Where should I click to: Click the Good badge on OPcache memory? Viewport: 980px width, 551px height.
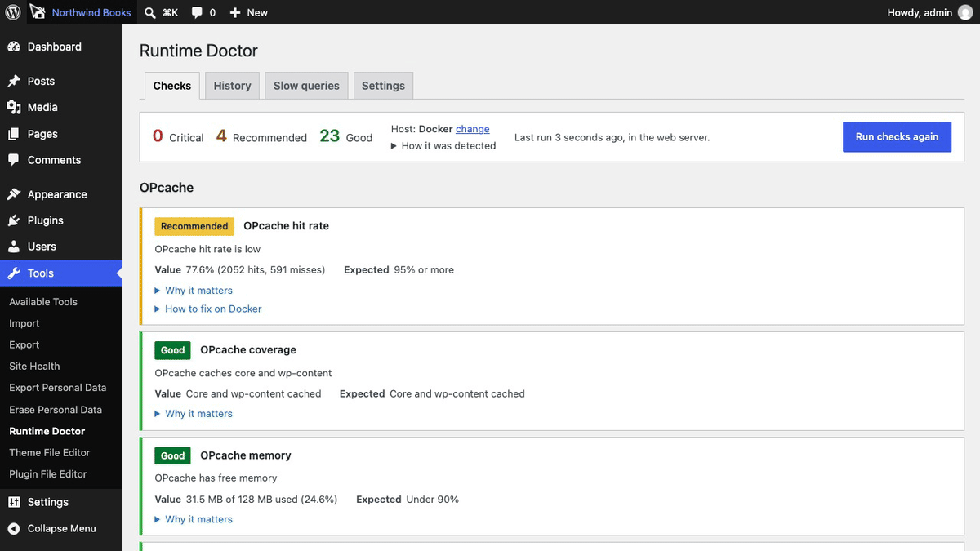[172, 455]
